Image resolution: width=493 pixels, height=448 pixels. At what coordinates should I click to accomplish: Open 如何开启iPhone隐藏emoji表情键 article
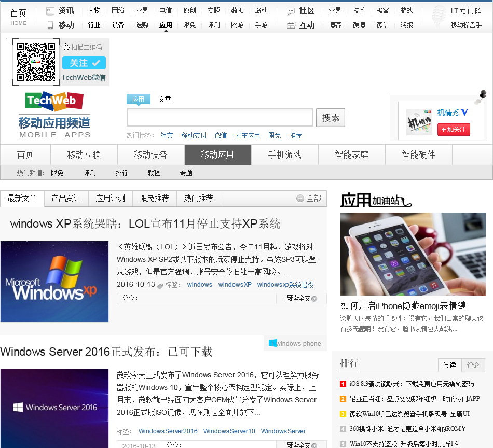[x=403, y=306]
